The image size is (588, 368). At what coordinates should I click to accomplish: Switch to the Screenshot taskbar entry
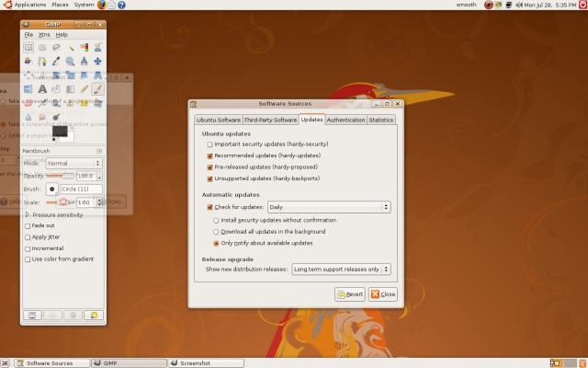click(206, 363)
